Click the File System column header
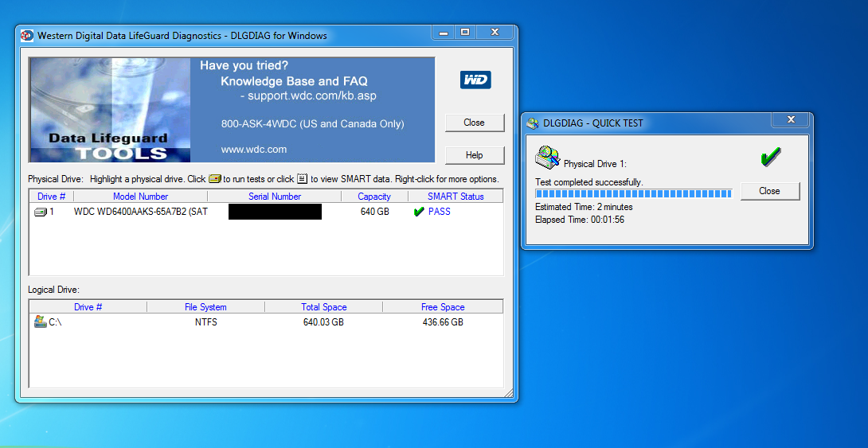This screenshot has height=448, width=868. [205, 307]
